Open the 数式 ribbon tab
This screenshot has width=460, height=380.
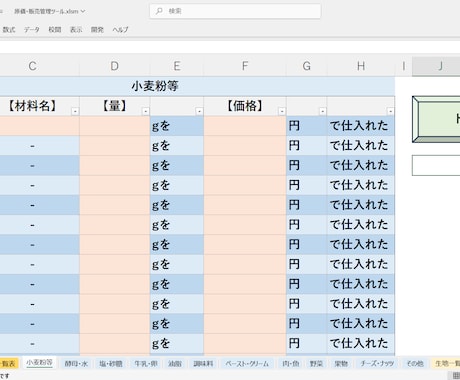tap(9, 30)
